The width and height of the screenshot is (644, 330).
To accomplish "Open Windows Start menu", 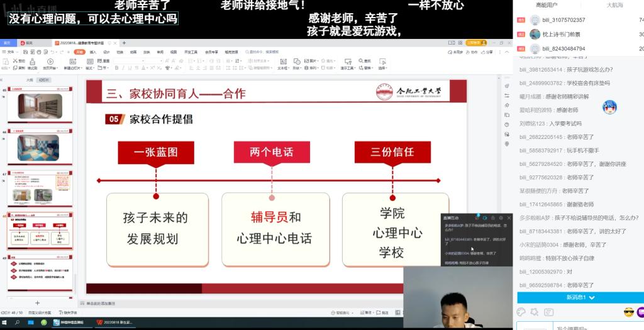I will pos(5,322).
